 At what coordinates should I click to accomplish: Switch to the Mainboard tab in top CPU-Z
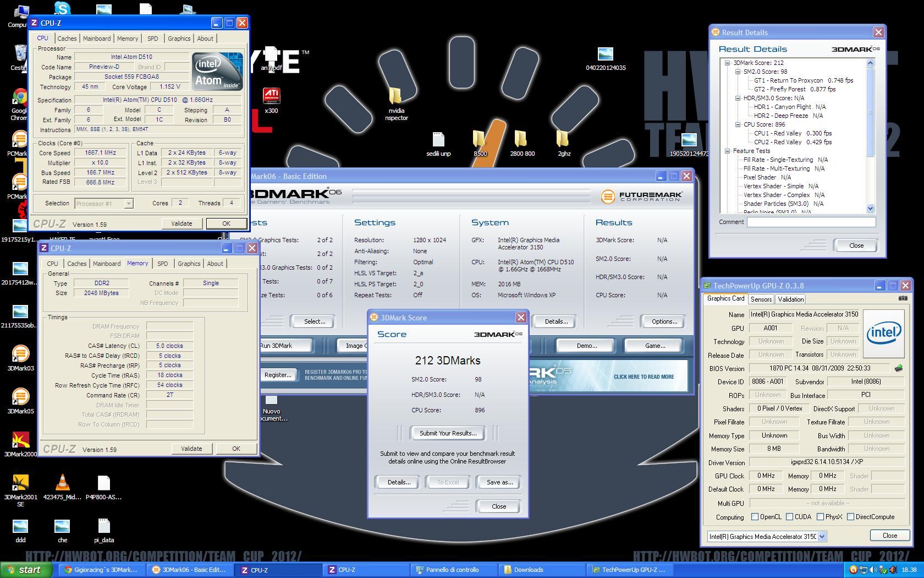pos(97,39)
